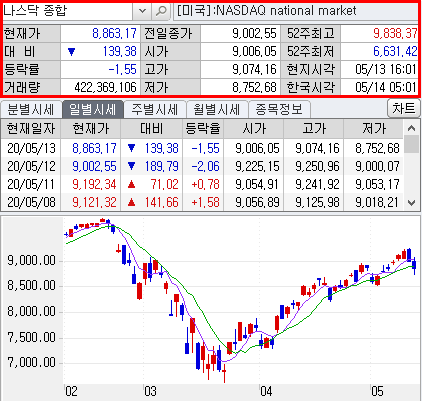Select the 20/05/08 price 9,121.32 cell
The height and width of the screenshot is (401, 422).
[x=94, y=202]
